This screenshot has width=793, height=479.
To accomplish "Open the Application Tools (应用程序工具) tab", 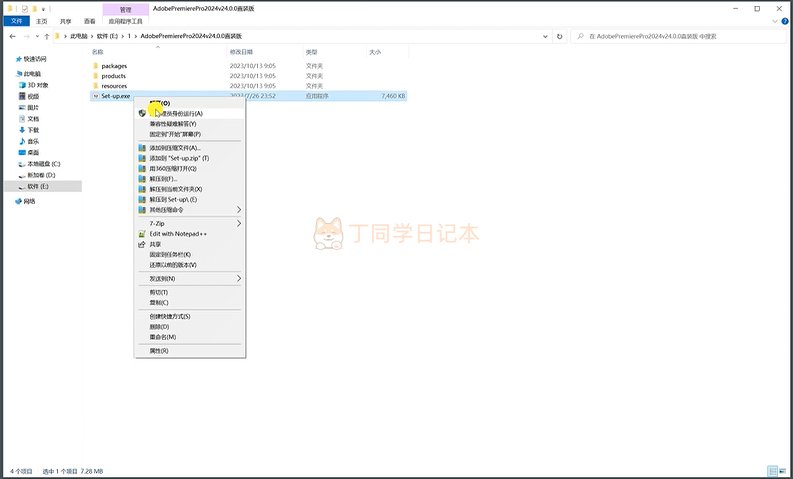I will pos(125,21).
